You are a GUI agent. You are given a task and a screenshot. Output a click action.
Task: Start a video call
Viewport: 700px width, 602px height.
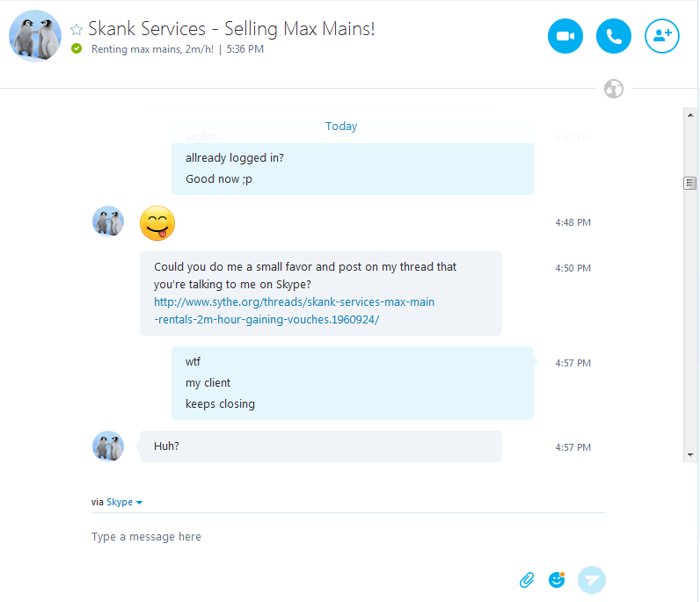(565, 36)
